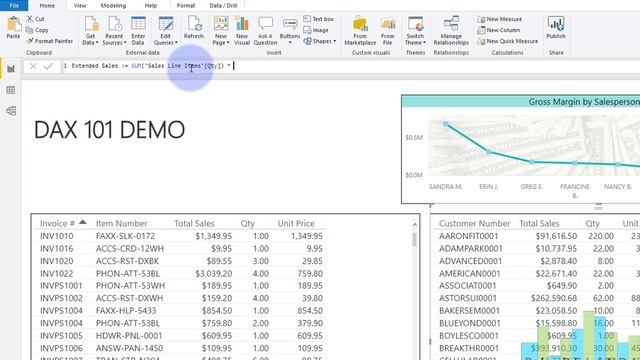The width and height of the screenshot is (640, 360).
Task: Open the New Page dropdown
Action: (221, 31)
